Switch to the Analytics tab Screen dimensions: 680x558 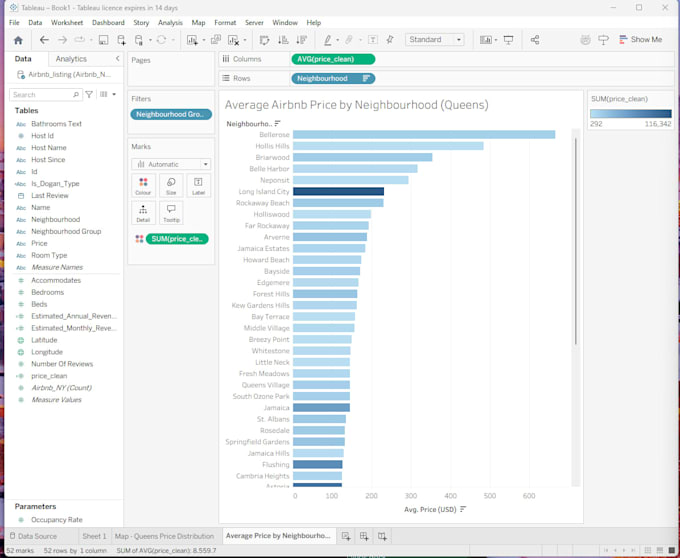pos(71,59)
